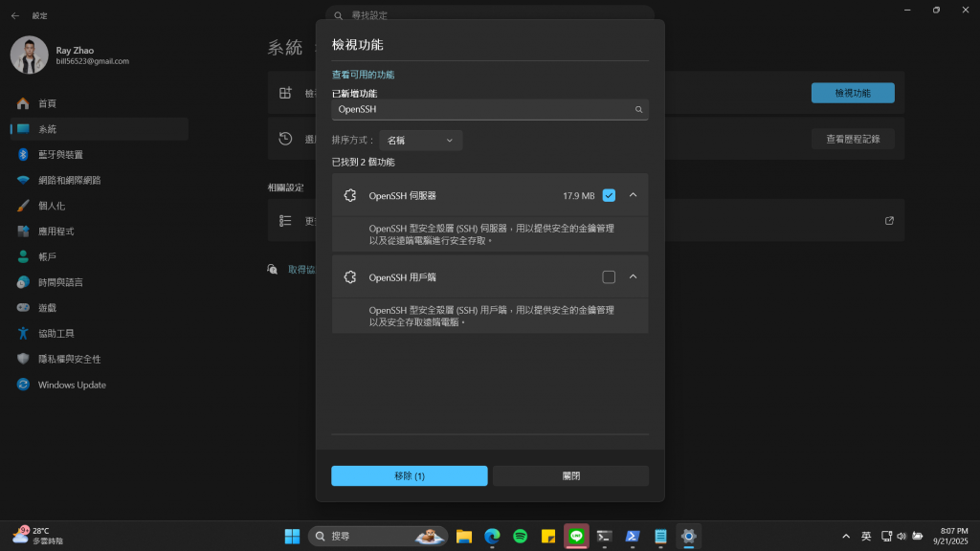Open 首頁 in the sidebar
980x551 pixels.
pyautogui.click(x=99, y=103)
